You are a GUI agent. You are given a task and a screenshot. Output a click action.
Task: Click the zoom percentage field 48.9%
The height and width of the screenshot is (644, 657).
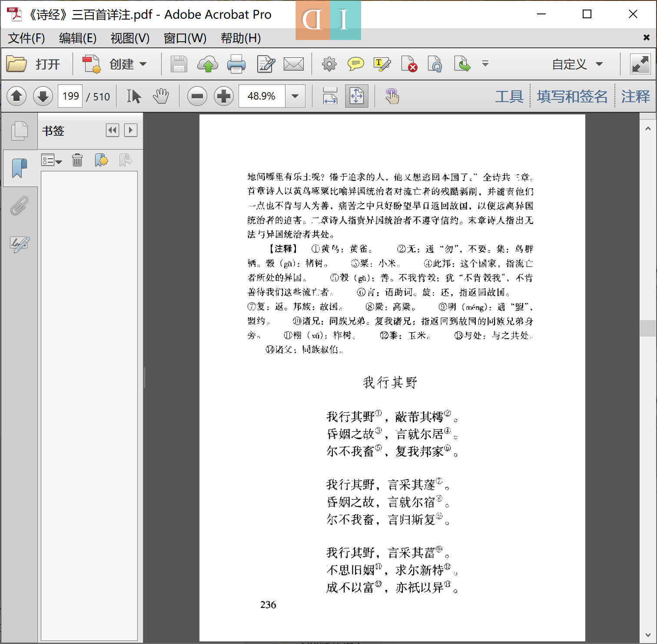262,96
